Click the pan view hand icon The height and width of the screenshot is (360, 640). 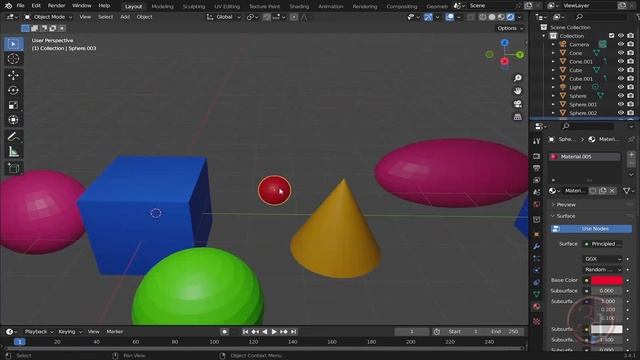[x=518, y=91]
